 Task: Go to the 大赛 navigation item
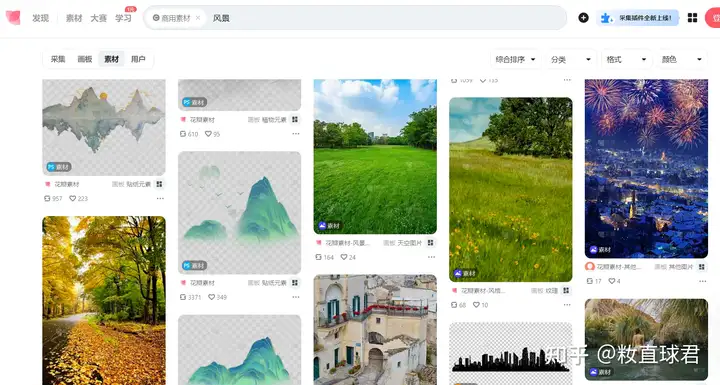pos(99,18)
